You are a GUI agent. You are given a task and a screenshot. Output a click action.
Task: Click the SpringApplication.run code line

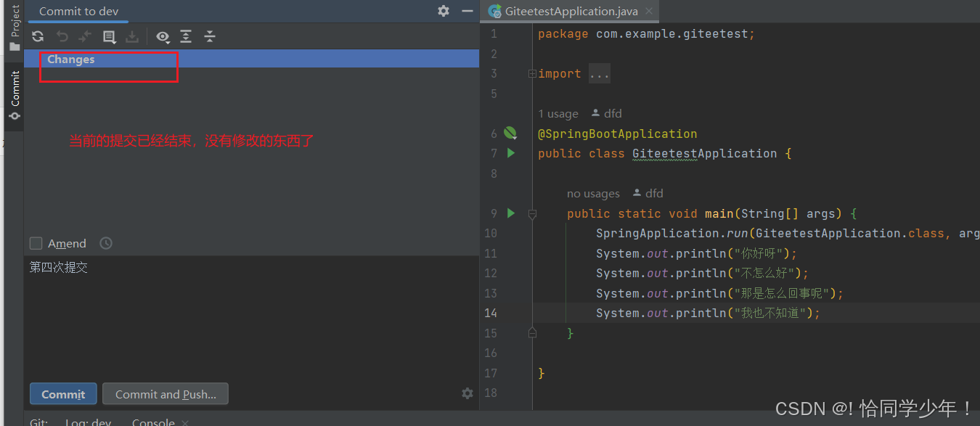[x=788, y=234]
